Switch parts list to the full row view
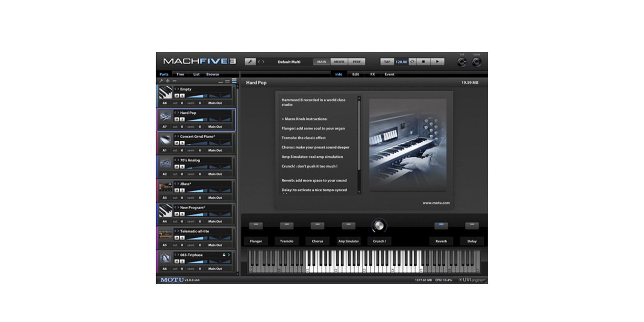The width and height of the screenshot is (644, 322). tap(234, 81)
